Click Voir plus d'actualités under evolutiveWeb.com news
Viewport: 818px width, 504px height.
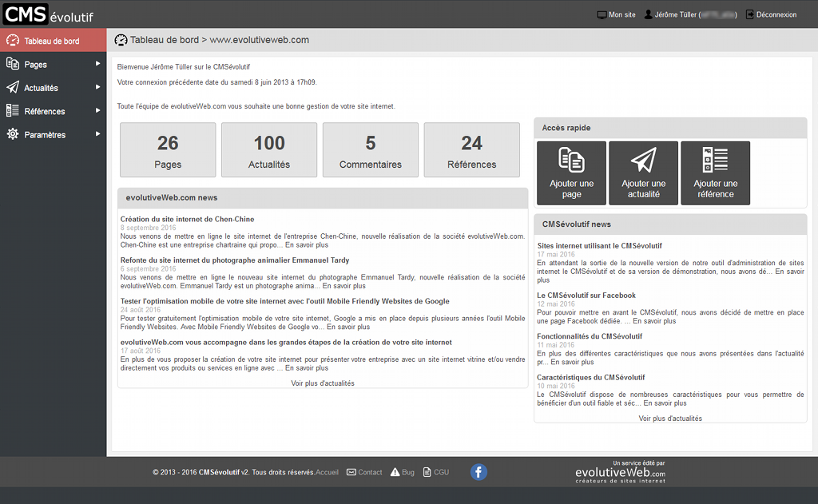point(323,383)
